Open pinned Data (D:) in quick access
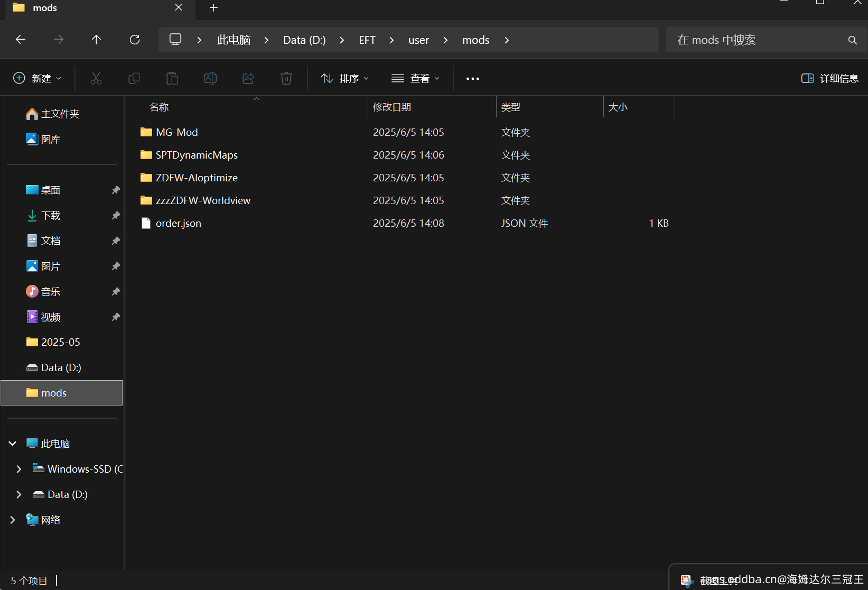The height and width of the screenshot is (590, 868). [x=54, y=367]
